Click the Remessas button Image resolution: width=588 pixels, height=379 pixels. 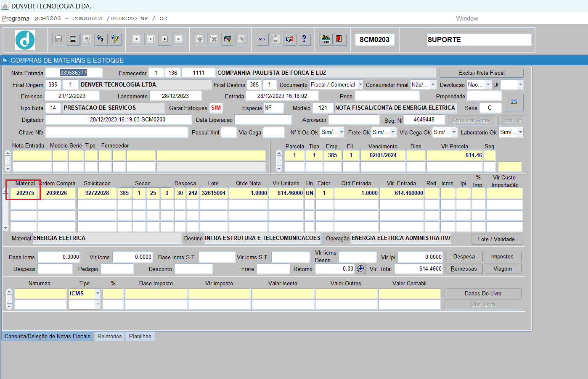coord(464,269)
